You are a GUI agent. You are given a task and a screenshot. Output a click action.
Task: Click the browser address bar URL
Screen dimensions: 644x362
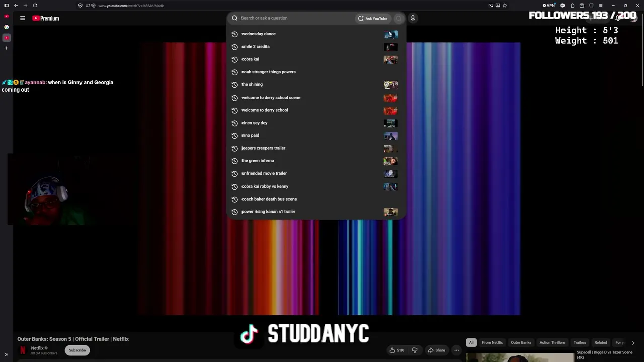coord(131,6)
